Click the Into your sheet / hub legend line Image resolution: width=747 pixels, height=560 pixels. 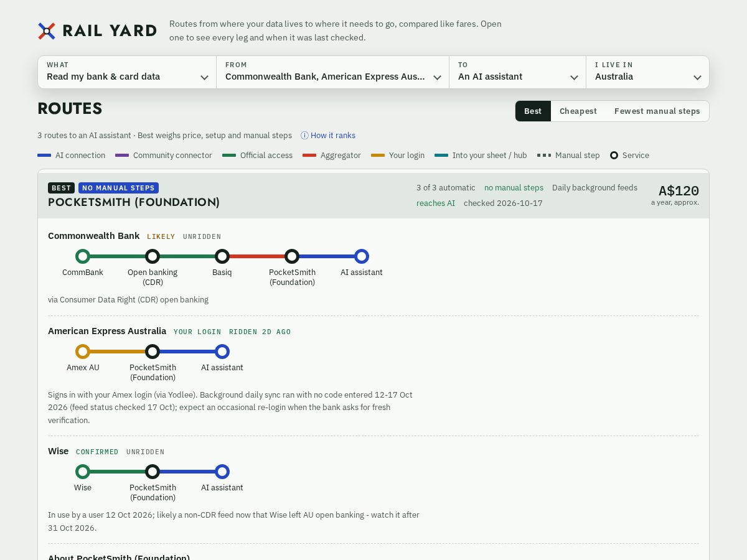(441, 156)
